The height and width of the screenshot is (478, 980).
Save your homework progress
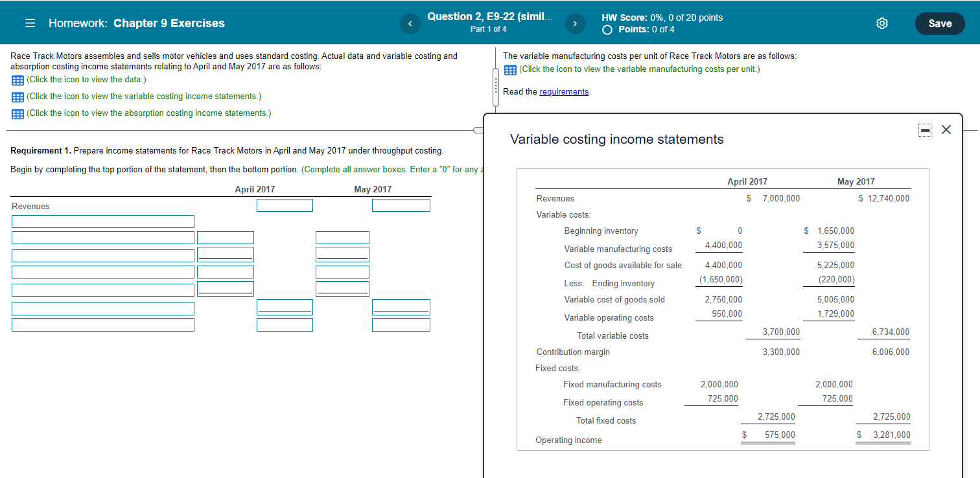(x=940, y=23)
